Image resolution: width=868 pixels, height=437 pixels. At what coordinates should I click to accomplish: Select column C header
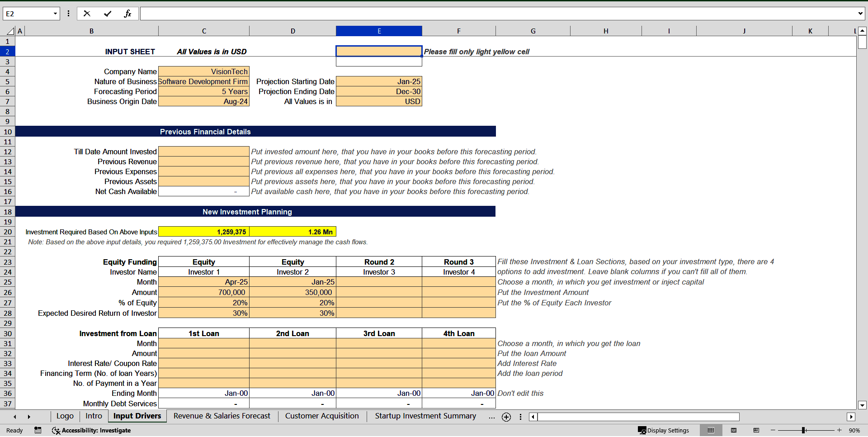[x=204, y=31]
